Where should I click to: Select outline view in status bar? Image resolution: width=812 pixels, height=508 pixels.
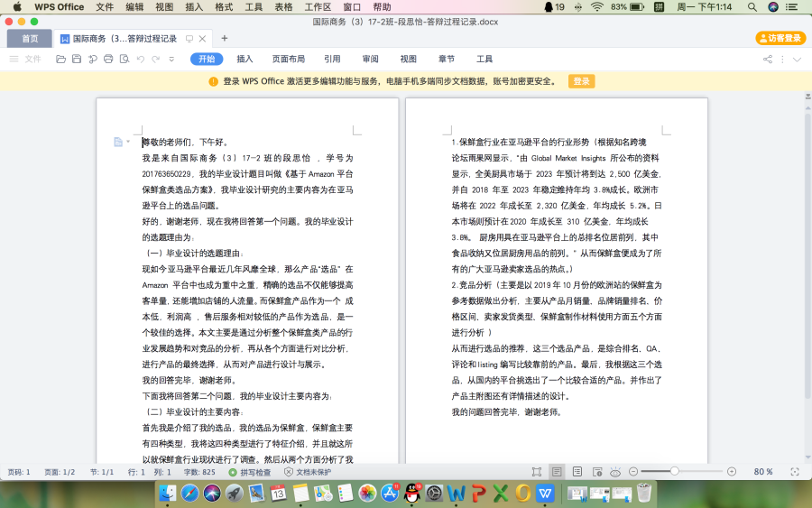(577, 472)
